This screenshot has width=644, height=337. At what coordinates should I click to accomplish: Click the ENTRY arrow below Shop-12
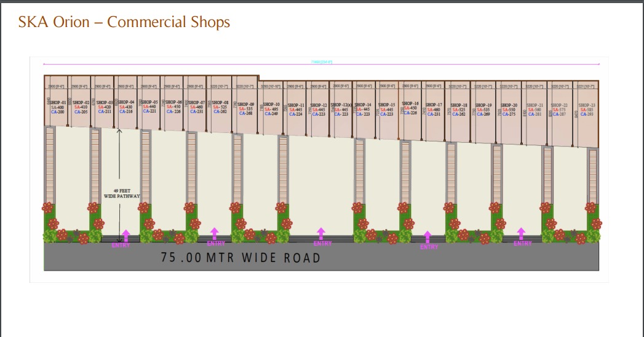[x=320, y=234]
